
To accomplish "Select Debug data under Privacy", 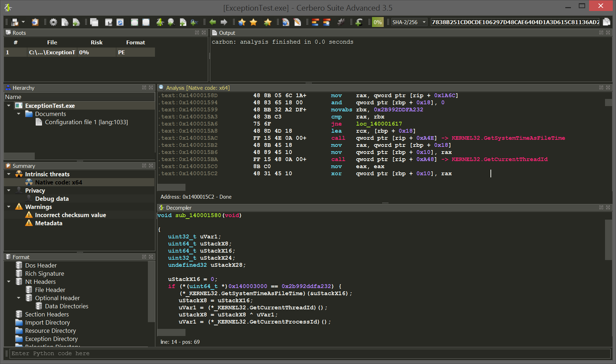I will pos(52,199).
